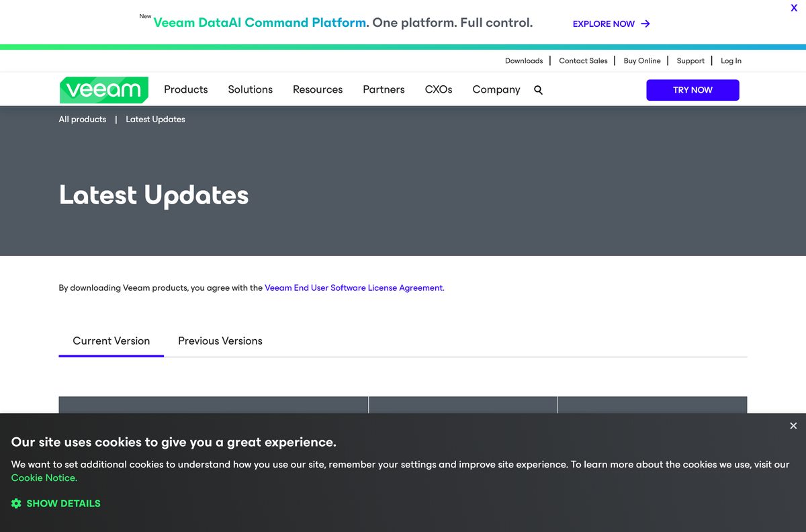
Task: Dismiss the cookie notice with X
Action: [x=793, y=426]
